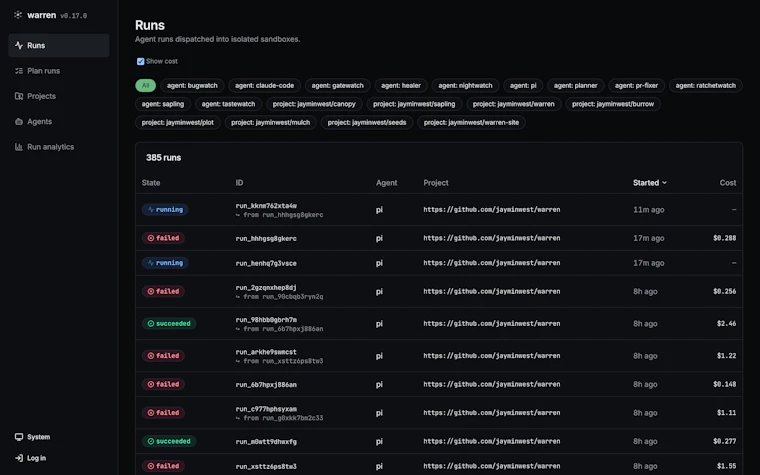Click the Run analytics chart icon
The height and width of the screenshot is (475, 760).
pyautogui.click(x=19, y=147)
